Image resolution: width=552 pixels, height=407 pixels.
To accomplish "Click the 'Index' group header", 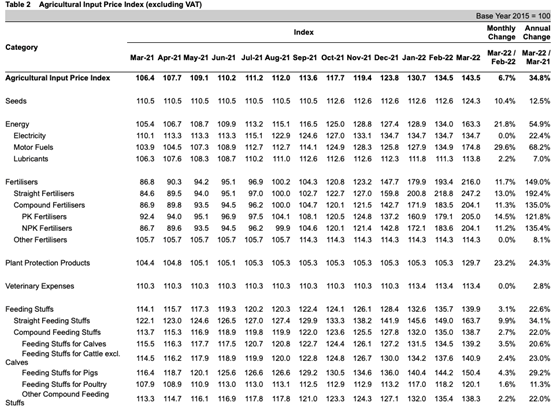I will 303,32.
